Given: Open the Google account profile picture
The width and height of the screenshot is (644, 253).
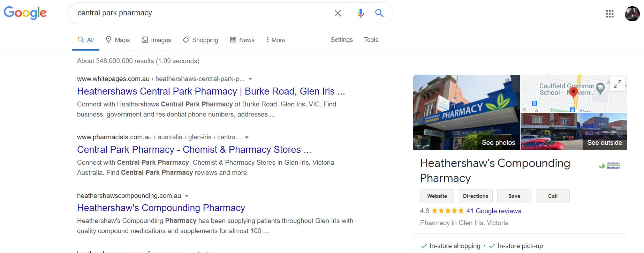Looking at the screenshot, I should 632,14.
